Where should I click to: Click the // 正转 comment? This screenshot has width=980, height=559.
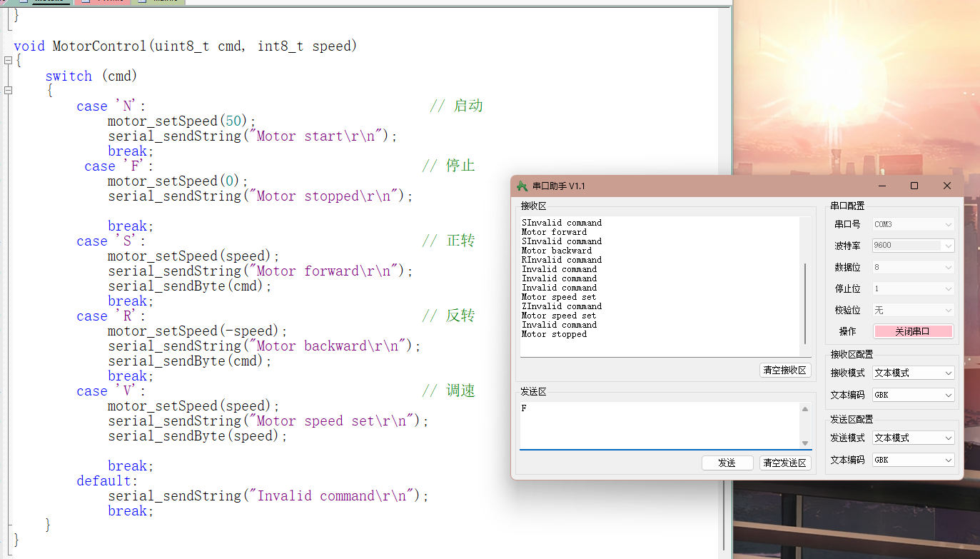449,241
